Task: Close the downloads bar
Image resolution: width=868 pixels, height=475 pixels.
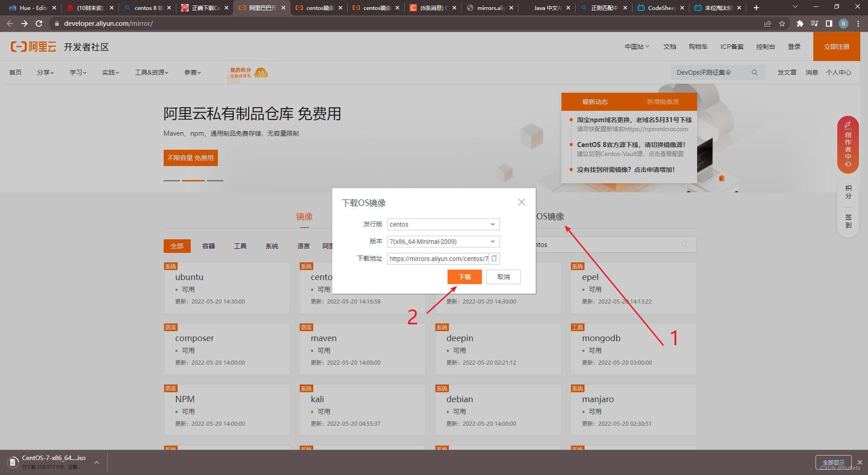Action: point(860,462)
